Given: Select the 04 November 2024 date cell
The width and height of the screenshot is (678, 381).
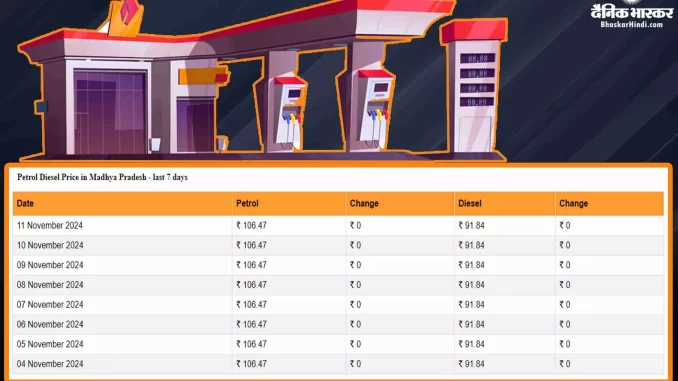Looking at the screenshot, I should point(50,364).
